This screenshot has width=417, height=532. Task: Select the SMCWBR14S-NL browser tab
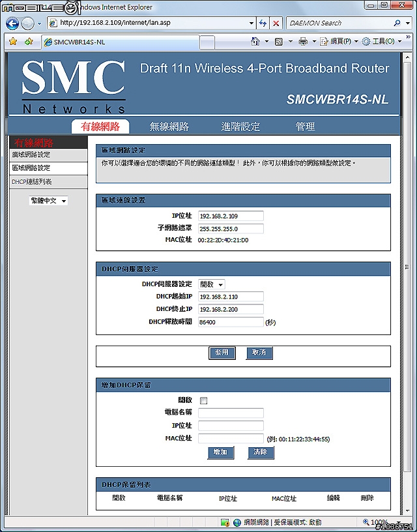tap(121, 42)
